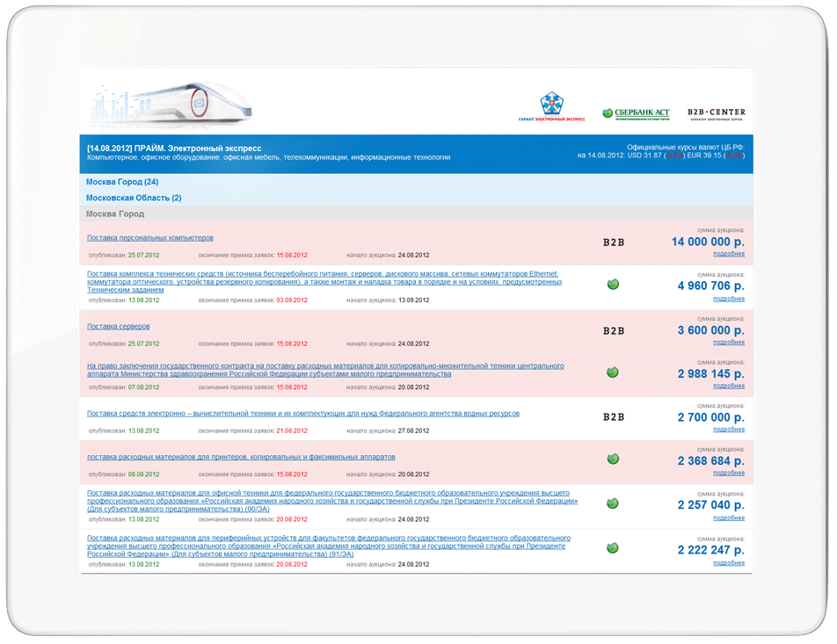
Task: Open the Sberbank-AST logo in header
Action: pos(635,113)
